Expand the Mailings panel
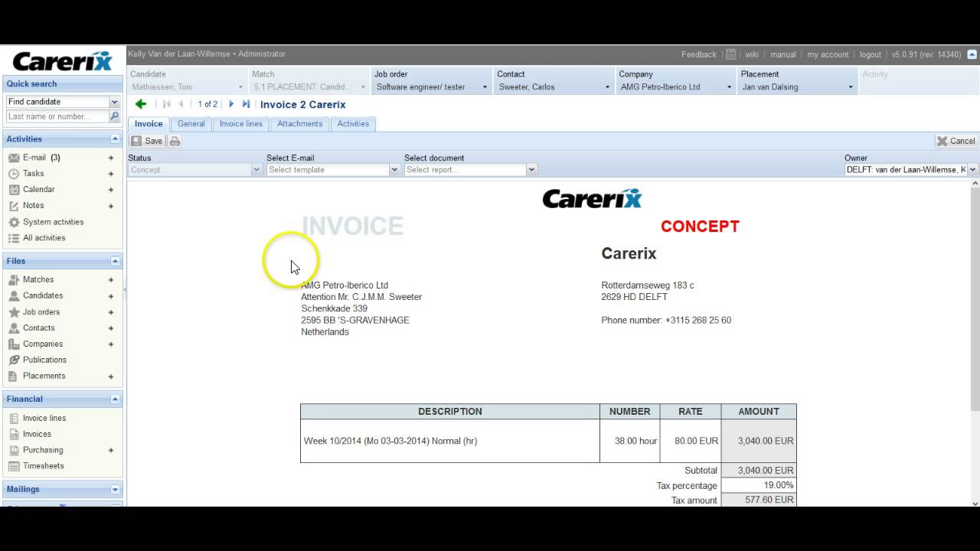Screen dimensions: 980x551 [116, 489]
